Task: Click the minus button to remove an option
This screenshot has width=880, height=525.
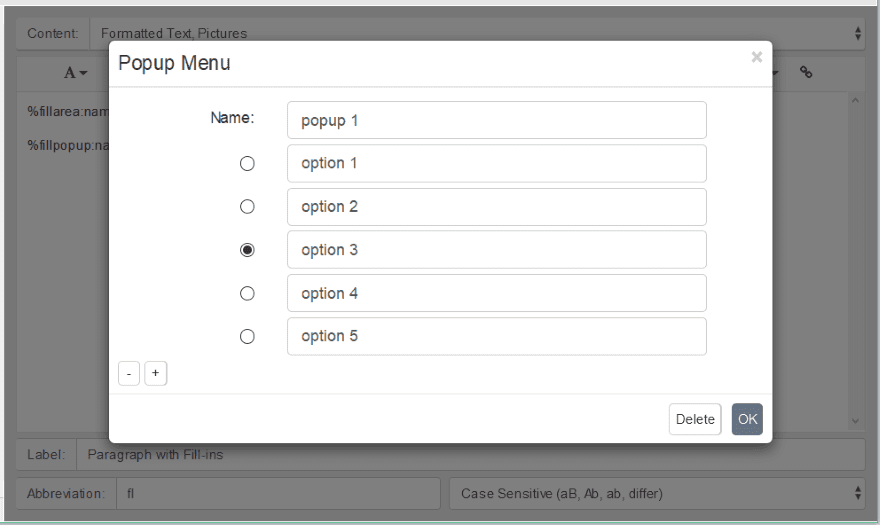Action: coord(129,374)
